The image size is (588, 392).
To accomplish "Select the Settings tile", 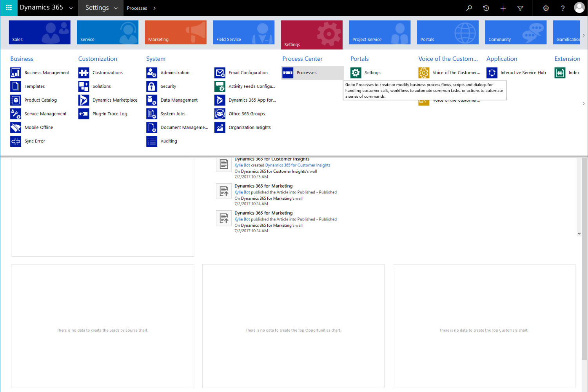I will [x=312, y=35].
